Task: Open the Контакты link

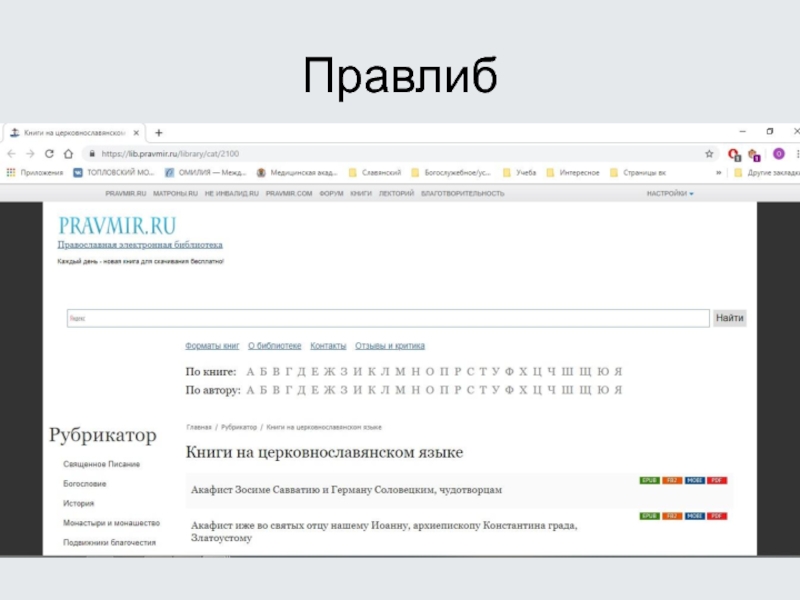Action: point(328,346)
